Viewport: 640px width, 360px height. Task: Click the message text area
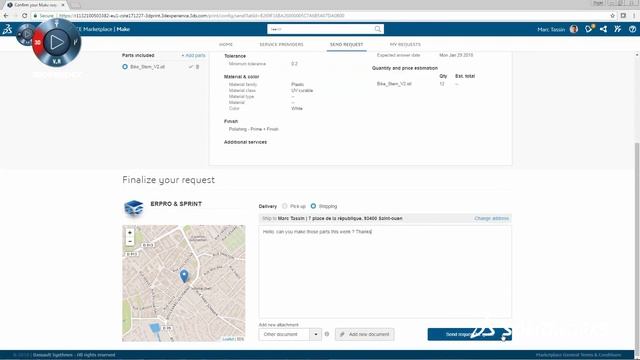click(385, 272)
